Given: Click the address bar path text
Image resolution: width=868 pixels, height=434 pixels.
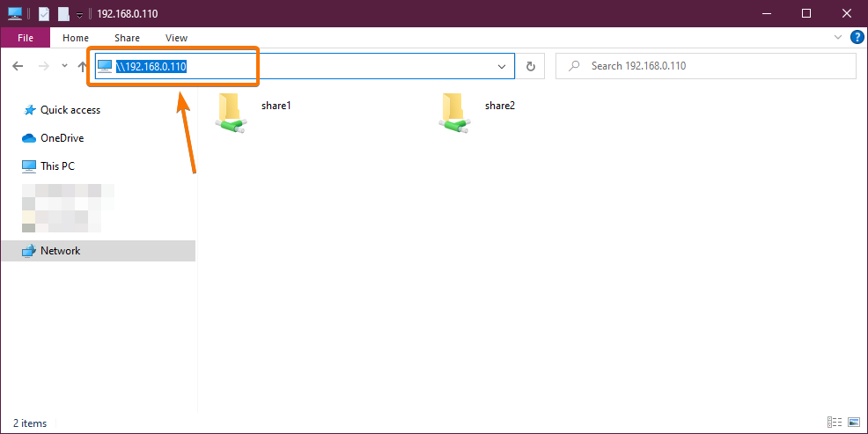Looking at the screenshot, I should pyautogui.click(x=151, y=66).
